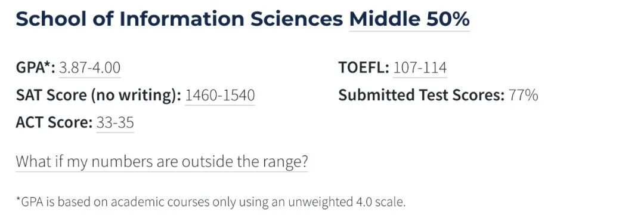Image resolution: width=644 pixels, height=218 pixels.
Task: Click the "50%" text in the heading
Action: coord(448,19)
